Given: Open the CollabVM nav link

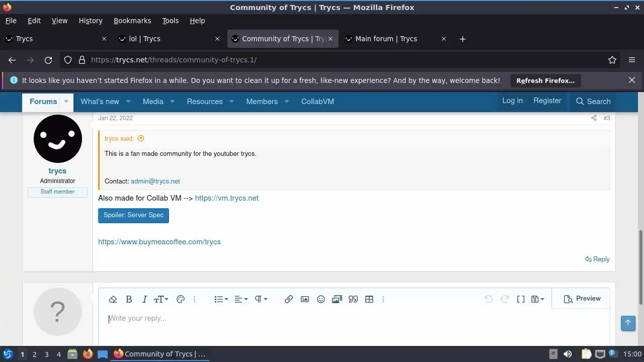Looking at the screenshot, I should [x=317, y=102].
